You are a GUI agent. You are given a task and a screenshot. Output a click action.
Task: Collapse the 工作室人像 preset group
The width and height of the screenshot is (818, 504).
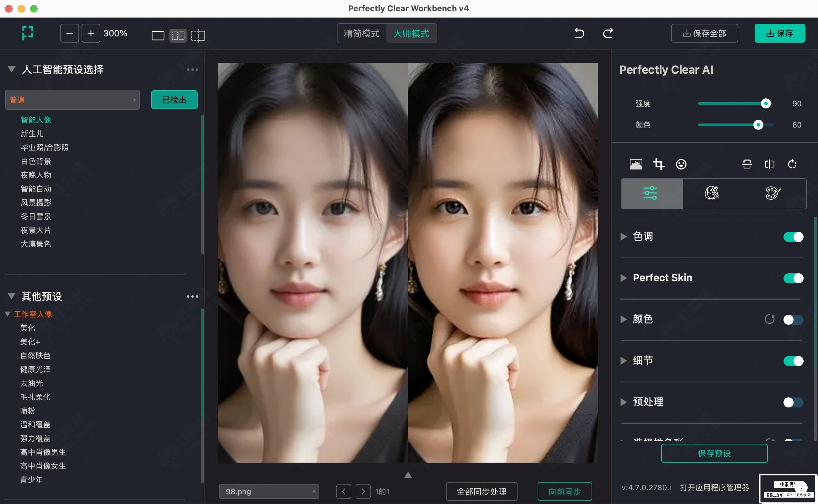click(x=8, y=314)
